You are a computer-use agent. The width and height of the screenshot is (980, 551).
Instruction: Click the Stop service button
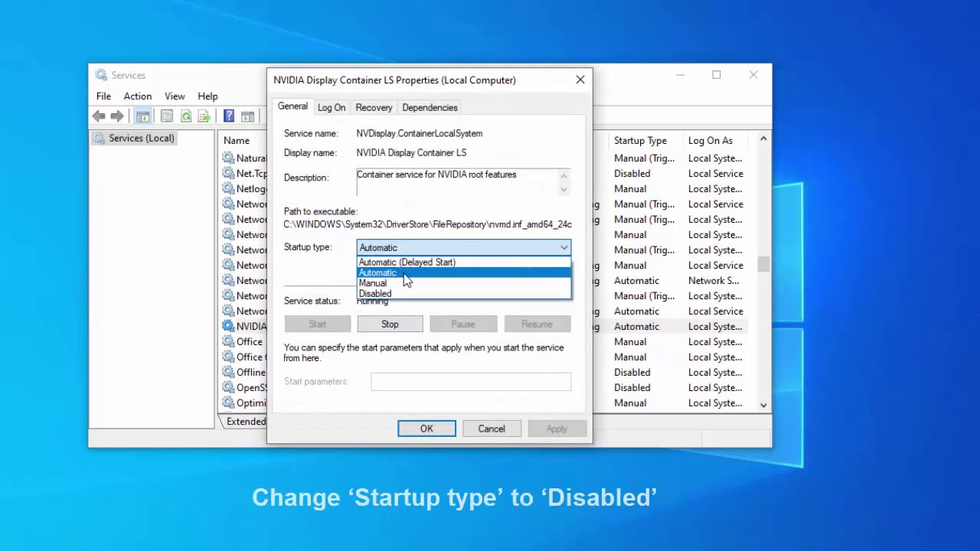pyautogui.click(x=390, y=324)
